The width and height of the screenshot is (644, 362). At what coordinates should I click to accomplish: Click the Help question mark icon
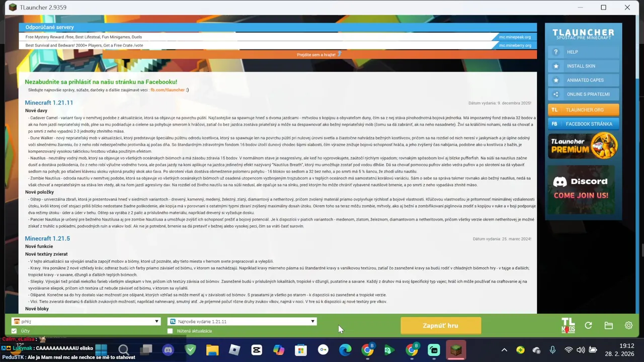555,52
